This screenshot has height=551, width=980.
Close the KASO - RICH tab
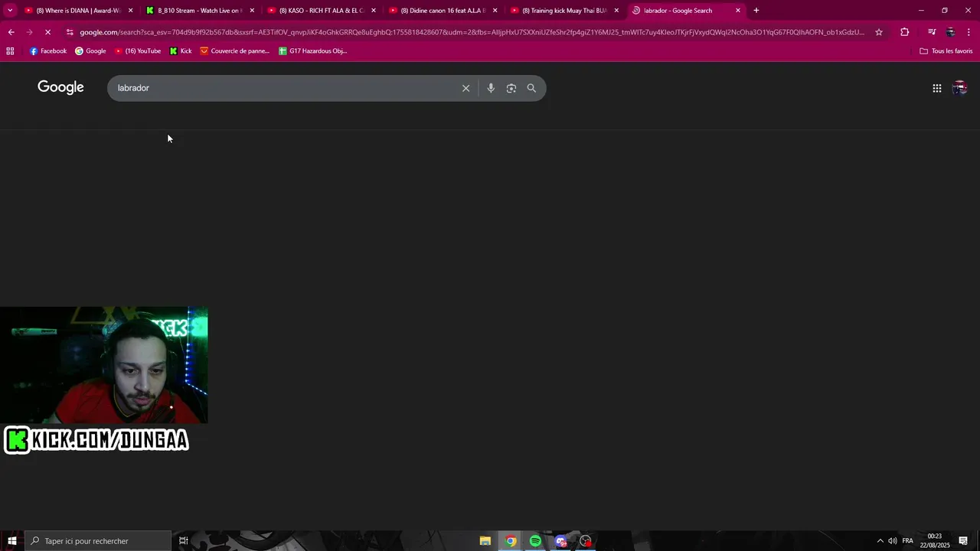click(374, 11)
